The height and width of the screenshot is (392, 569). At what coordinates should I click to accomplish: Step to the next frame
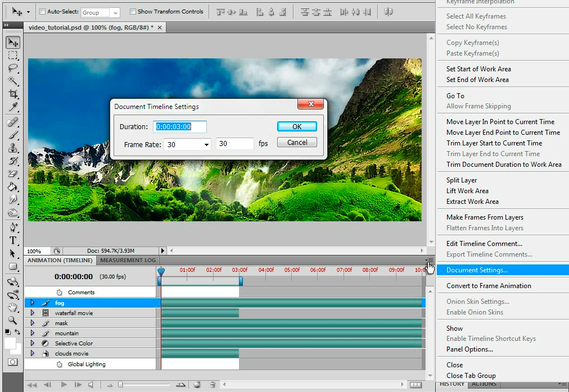pos(78,384)
